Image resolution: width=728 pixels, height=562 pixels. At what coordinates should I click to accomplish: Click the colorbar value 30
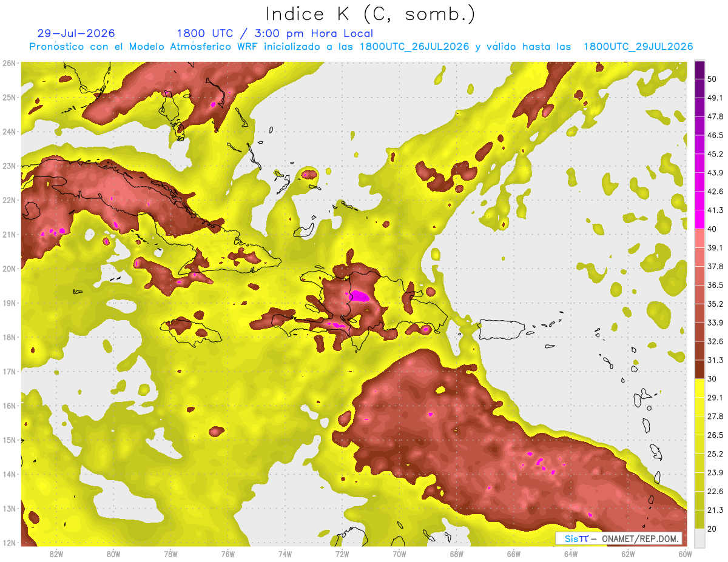click(x=713, y=379)
